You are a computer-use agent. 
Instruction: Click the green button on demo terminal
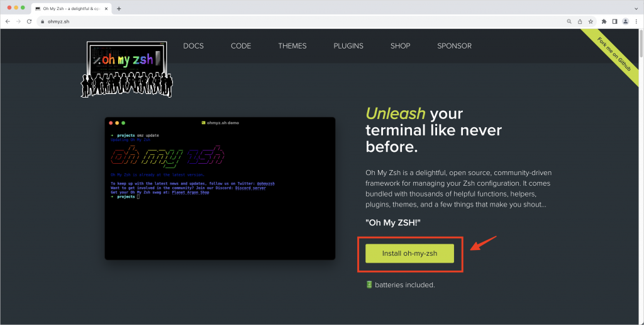click(123, 123)
